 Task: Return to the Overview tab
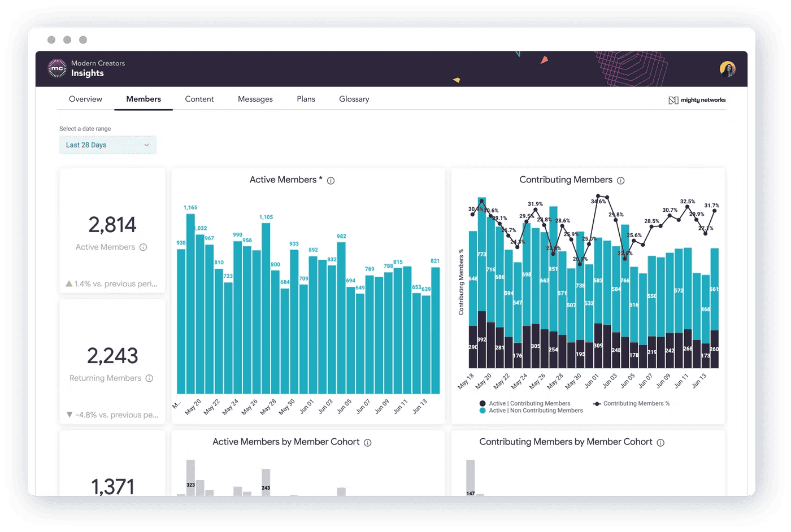(x=85, y=99)
